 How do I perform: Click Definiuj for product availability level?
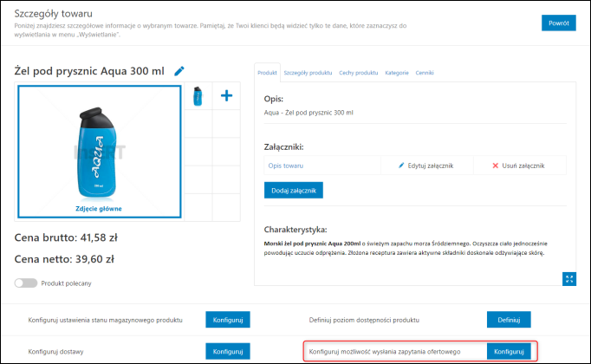click(x=509, y=320)
